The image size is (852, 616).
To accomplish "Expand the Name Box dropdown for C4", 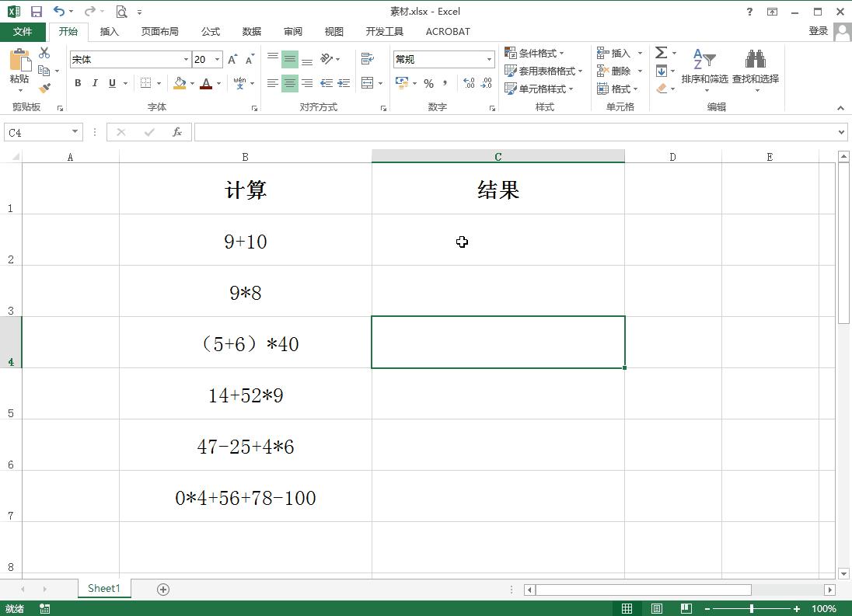I will pos(75,132).
